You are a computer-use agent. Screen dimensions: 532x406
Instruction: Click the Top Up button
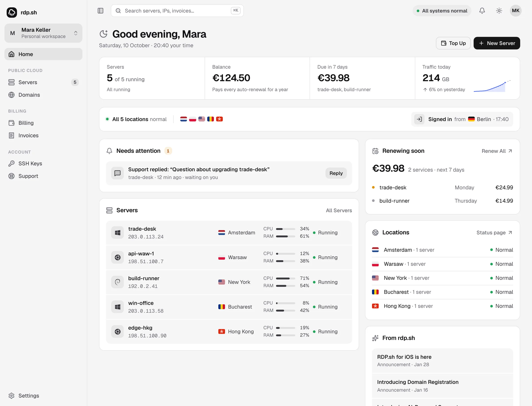click(x=453, y=43)
